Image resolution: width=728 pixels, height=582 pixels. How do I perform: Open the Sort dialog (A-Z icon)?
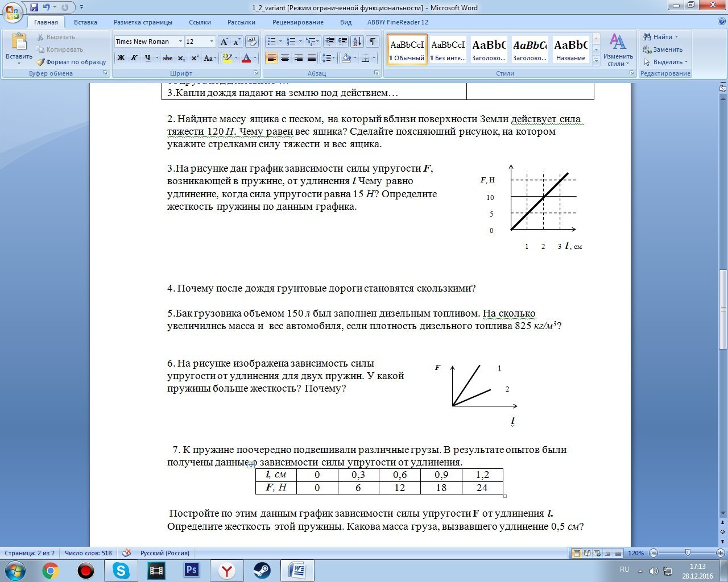coord(357,41)
